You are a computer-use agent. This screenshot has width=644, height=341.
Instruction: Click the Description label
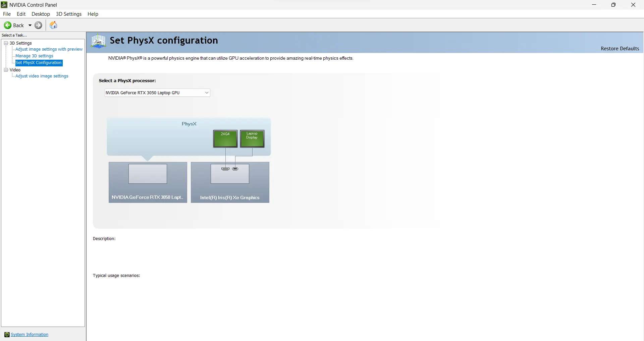pos(104,239)
